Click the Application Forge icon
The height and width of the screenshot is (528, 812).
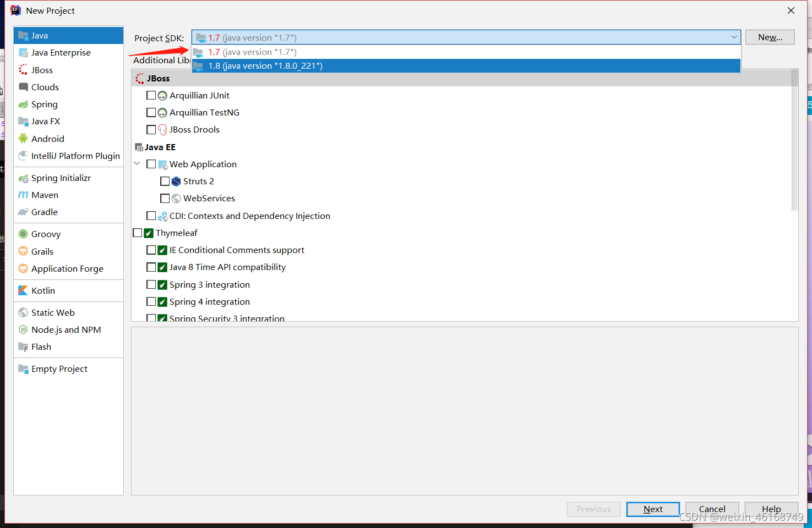tap(23, 268)
